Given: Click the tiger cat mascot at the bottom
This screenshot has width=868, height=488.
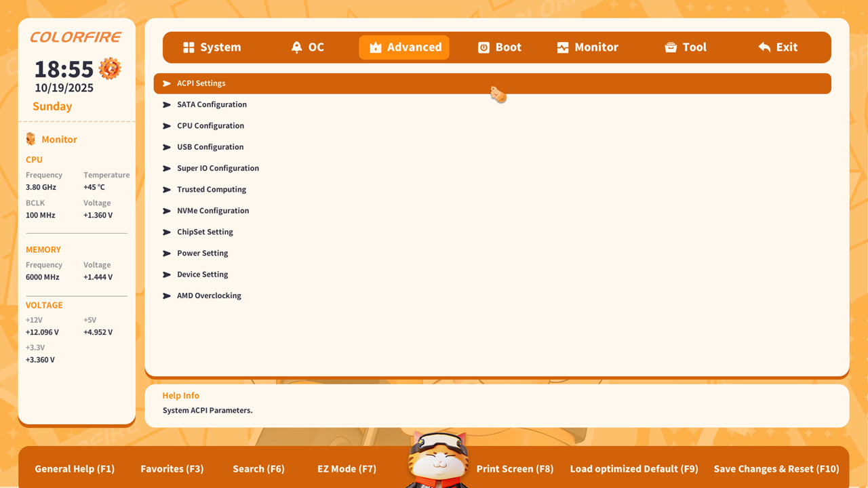Looking at the screenshot, I should (437, 460).
